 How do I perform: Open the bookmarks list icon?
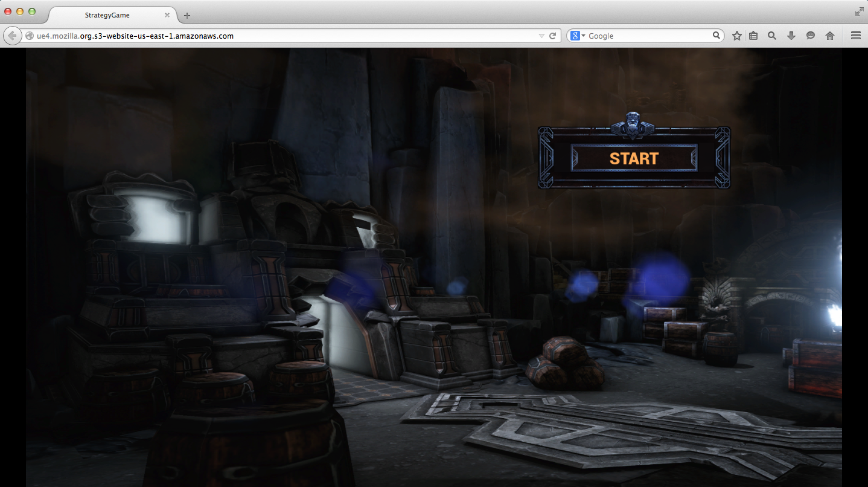pos(753,36)
